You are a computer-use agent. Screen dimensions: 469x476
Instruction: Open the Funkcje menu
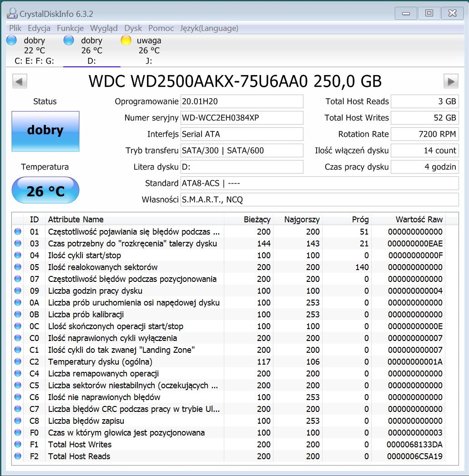tap(70, 28)
